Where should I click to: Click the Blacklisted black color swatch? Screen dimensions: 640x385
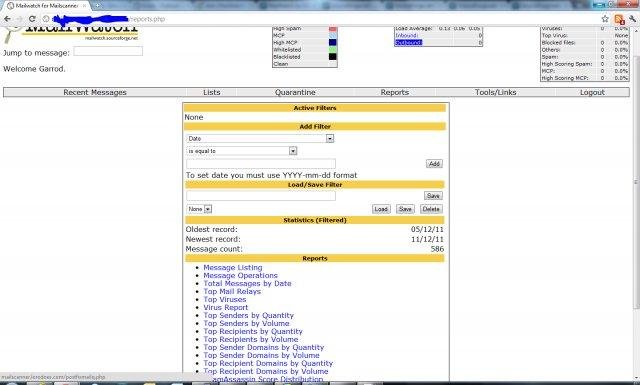[x=333, y=57]
